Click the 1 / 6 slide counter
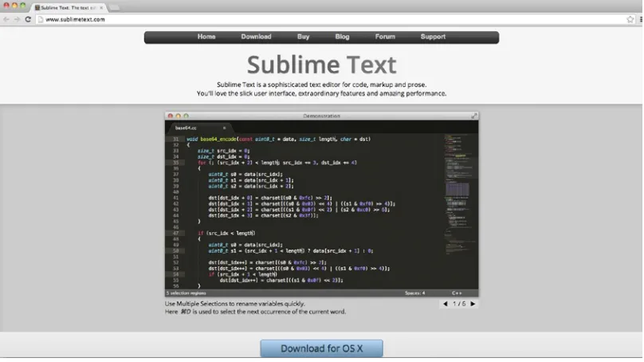Image resolution: width=644 pixels, height=362 pixels. coord(459,304)
